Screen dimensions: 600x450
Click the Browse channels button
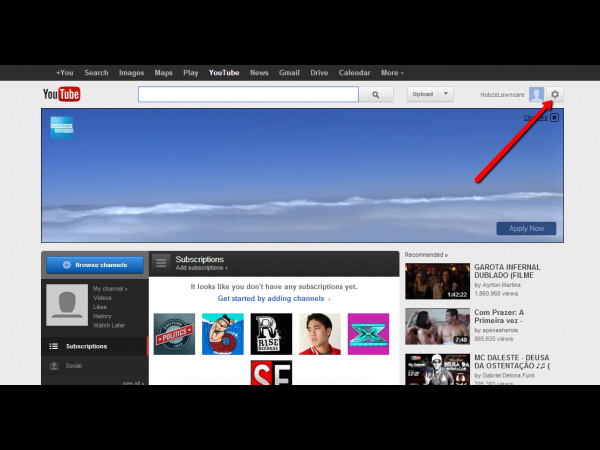coord(95,265)
